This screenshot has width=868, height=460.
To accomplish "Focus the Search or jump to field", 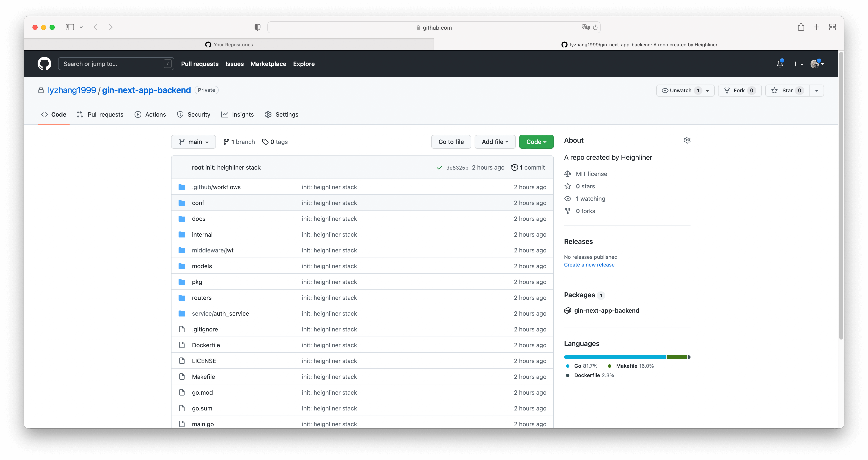I will coord(116,64).
